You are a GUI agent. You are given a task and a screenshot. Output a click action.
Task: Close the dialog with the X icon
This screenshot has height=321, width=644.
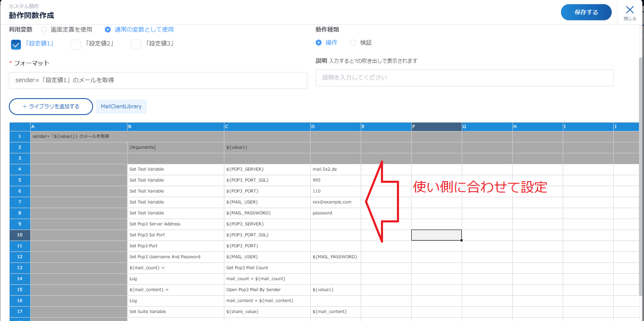[x=630, y=10]
